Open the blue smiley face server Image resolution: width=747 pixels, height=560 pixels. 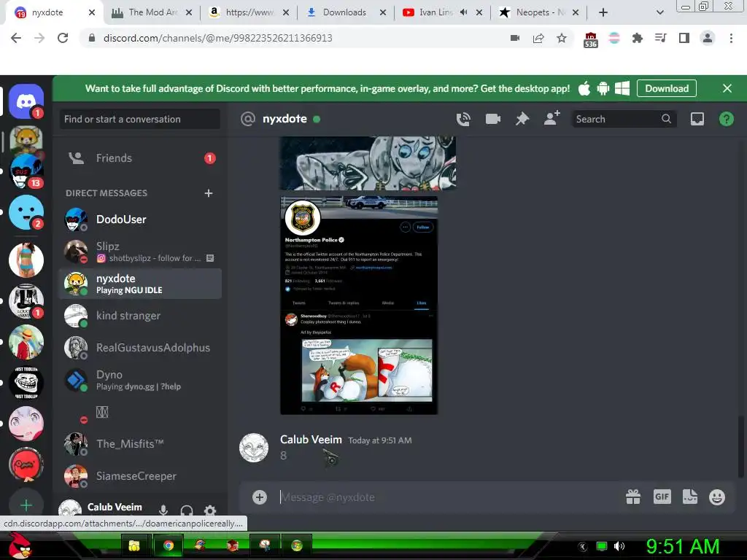tap(26, 212)
